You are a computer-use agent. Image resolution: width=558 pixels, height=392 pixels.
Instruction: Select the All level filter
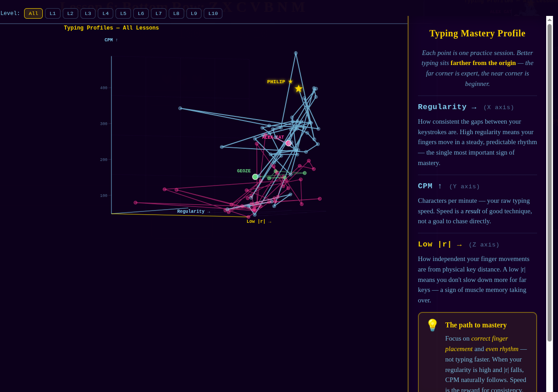(x=33, y=14)
